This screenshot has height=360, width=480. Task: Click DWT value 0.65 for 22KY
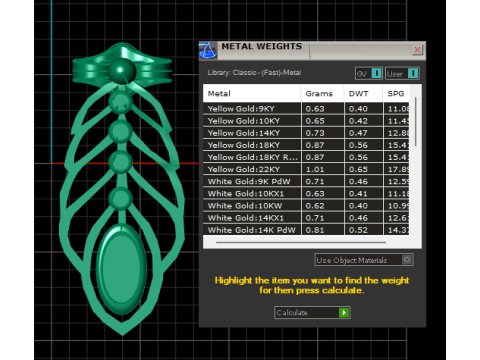click(358, 169)
